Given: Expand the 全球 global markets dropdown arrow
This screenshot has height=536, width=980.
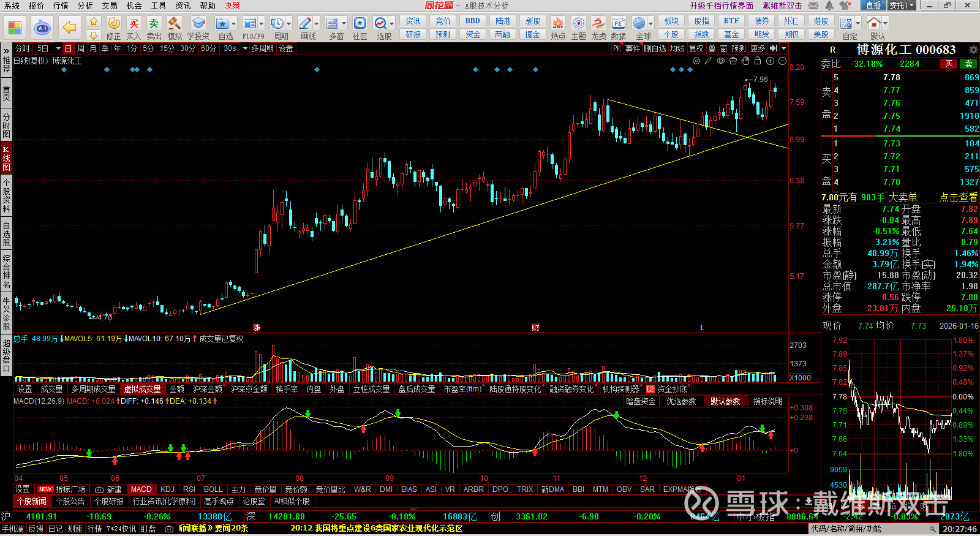Looking at the screenshot, I should (x=650, y=23).
